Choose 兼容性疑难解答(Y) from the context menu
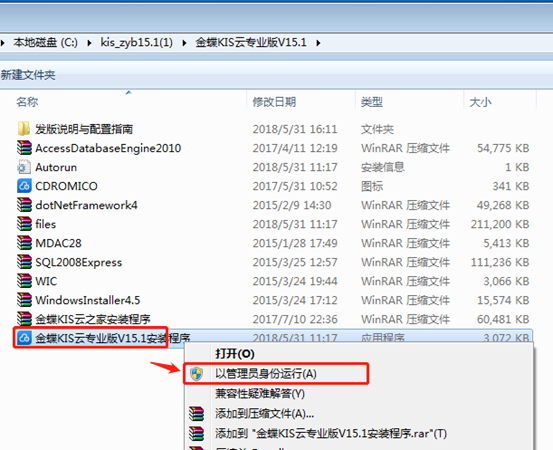This screenshot has height=450, width=553. click(260, 393)
